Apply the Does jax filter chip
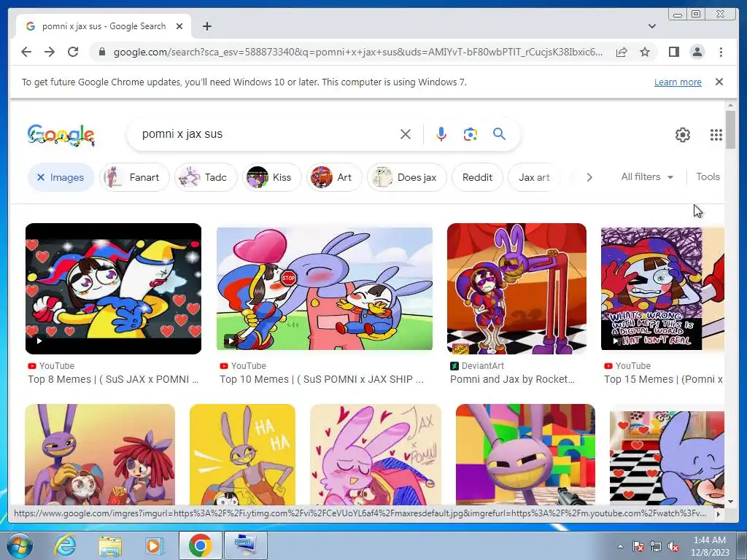Screen dimensions: 747x560 (407, 177)
